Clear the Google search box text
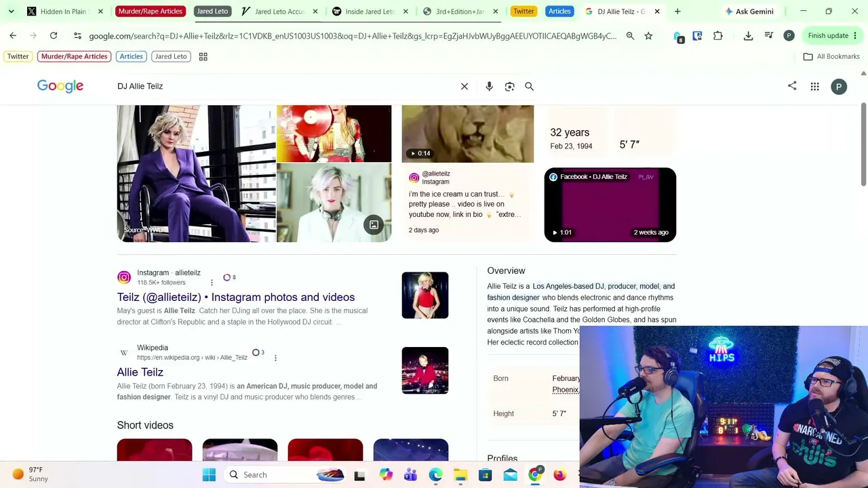The image size is (868, 488). [465, 87]
